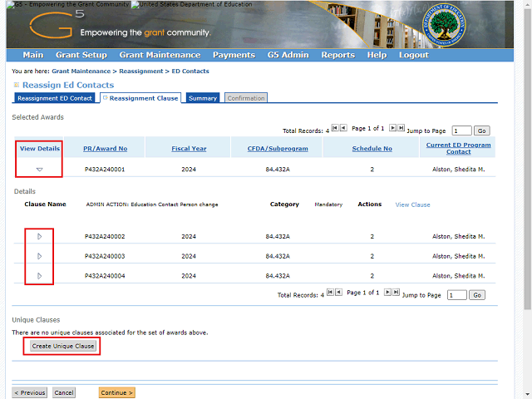
Task: Click the top Jump to Page input field
Action: pos(461,131)
